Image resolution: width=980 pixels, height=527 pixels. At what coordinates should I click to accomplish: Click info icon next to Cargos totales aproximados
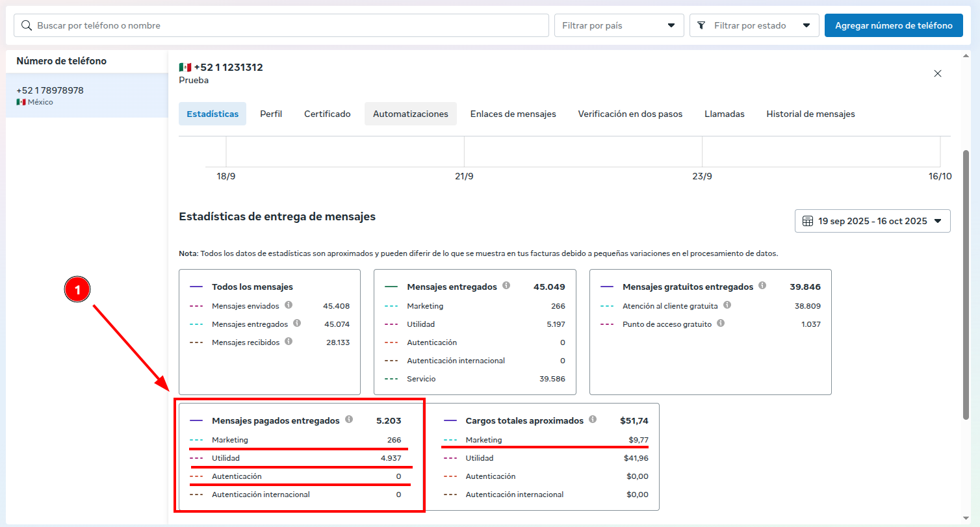click(x=593, y=420)
